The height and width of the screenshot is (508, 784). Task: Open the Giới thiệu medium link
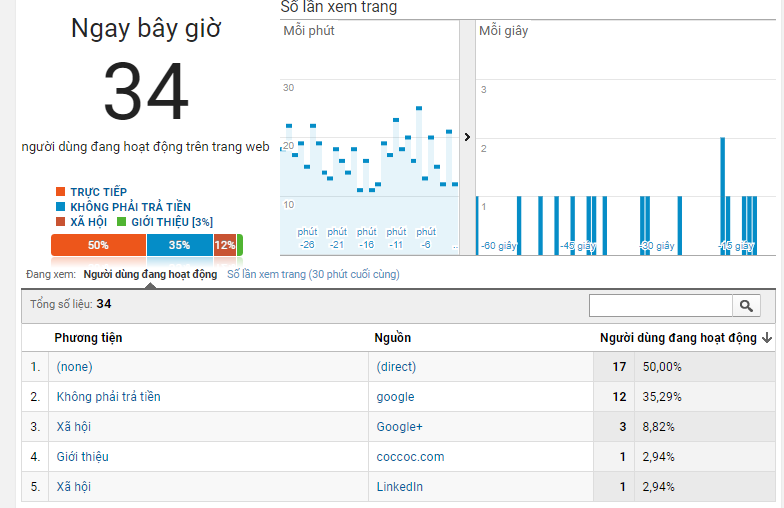coord(82,456)
